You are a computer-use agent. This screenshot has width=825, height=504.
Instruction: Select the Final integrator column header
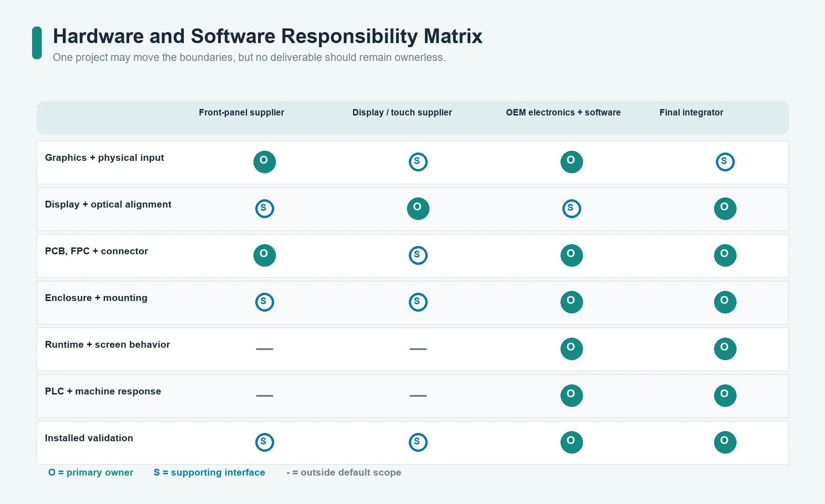(691, 113)
